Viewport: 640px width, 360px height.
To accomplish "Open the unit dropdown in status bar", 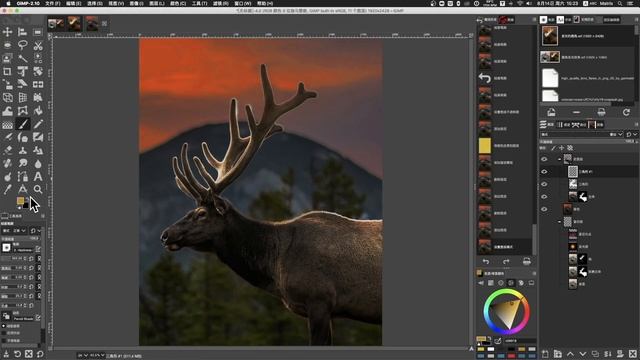I will click(x=82, y=356).
